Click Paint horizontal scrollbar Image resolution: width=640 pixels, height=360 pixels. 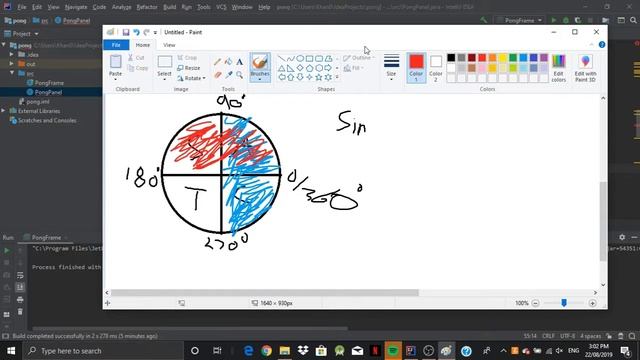pos(265,293)
